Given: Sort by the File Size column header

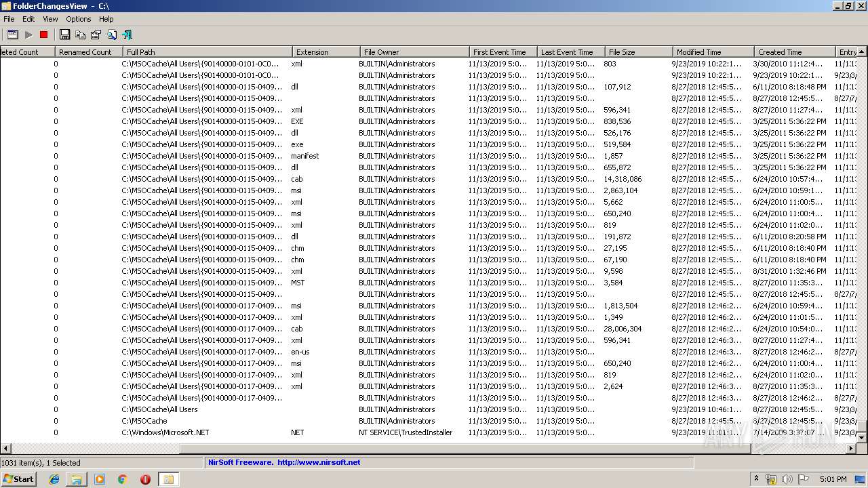Looking at the screenshot, I should 639,52.
